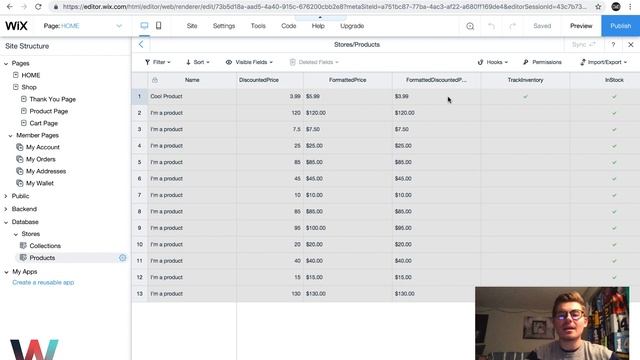
Task: Open the Filter dropdown
Action: tap(158, 62)
